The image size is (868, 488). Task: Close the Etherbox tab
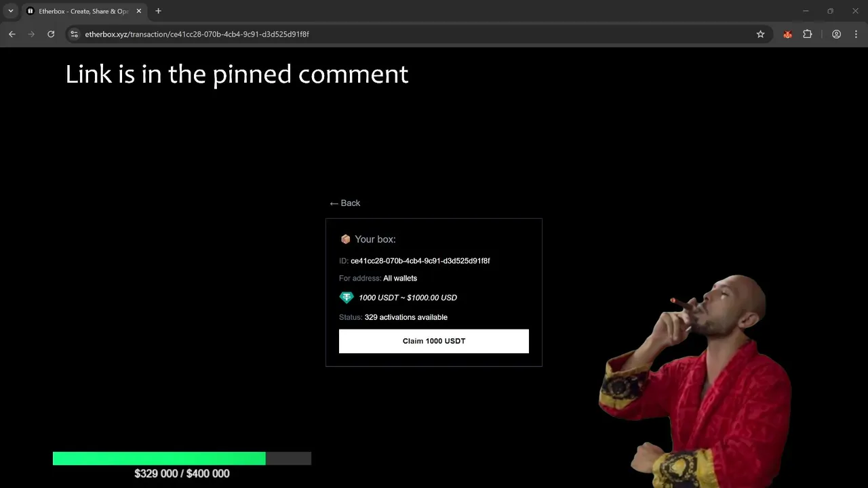click(138, 11)
